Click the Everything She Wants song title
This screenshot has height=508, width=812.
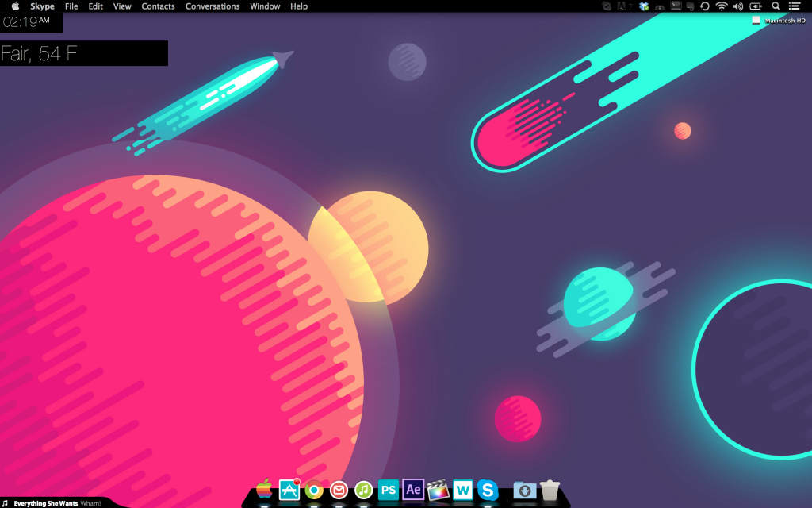click(45, 503)
